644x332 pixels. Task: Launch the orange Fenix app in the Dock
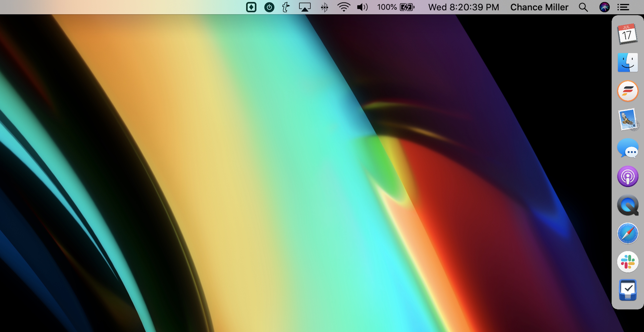(x=628, y=91)
